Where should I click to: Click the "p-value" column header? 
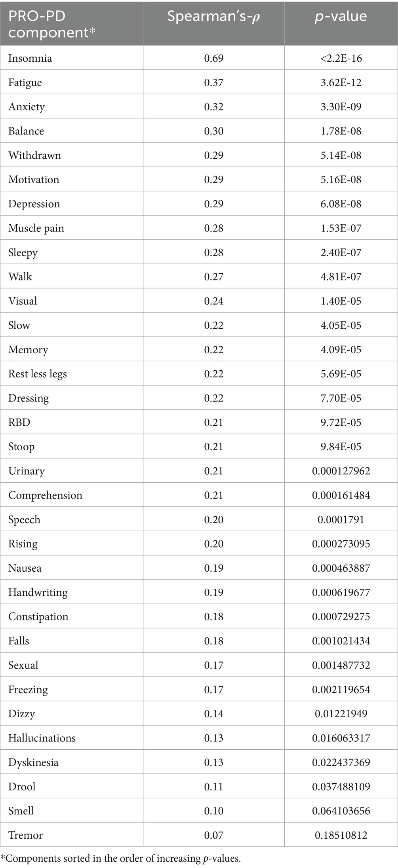(x=341, y=16)
